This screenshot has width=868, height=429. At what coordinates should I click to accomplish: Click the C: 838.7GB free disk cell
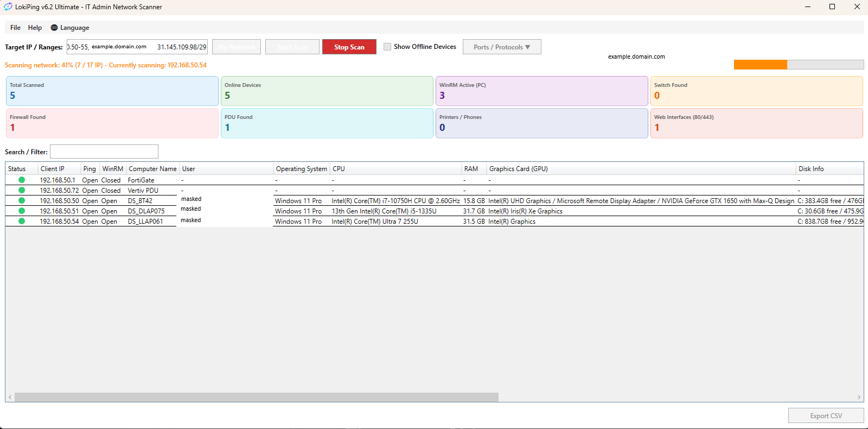click(x=830, y=222)
